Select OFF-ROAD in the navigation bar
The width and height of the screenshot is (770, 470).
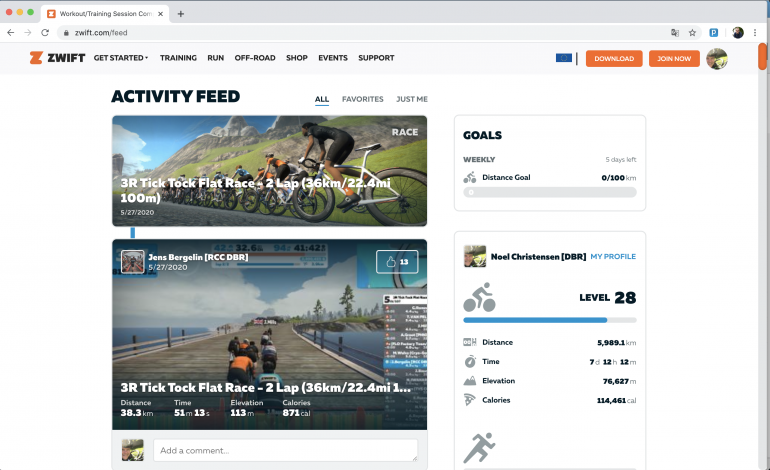click(255, 58)
